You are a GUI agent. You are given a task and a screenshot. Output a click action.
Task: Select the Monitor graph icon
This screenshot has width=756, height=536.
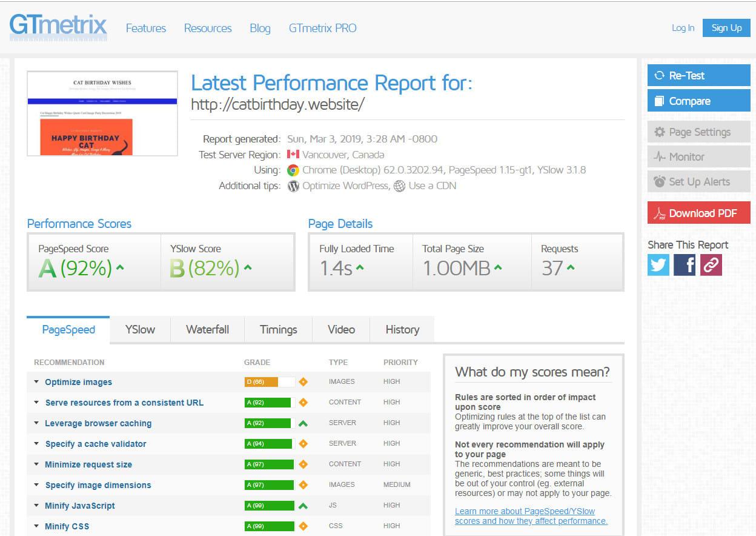[x=660, y=156]
